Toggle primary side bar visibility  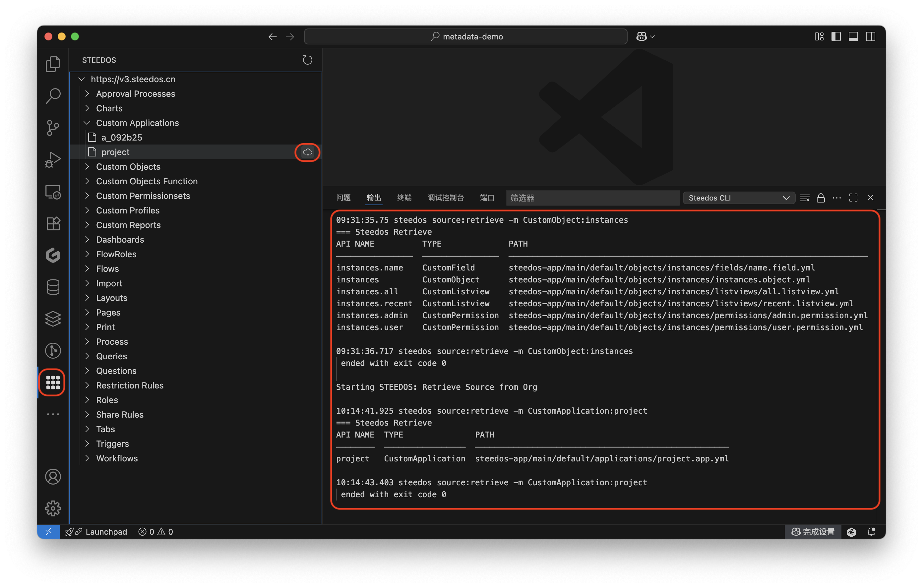click(x=836, y=36)
